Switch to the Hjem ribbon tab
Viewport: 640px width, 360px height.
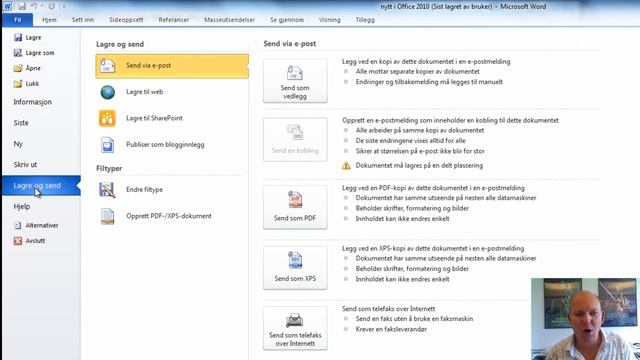click(x=49, y=20)
